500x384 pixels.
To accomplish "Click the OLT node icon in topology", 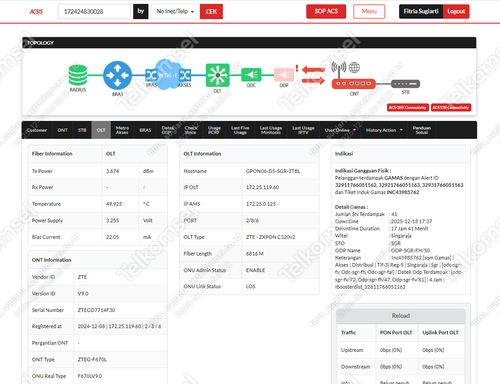I will 217,75.
